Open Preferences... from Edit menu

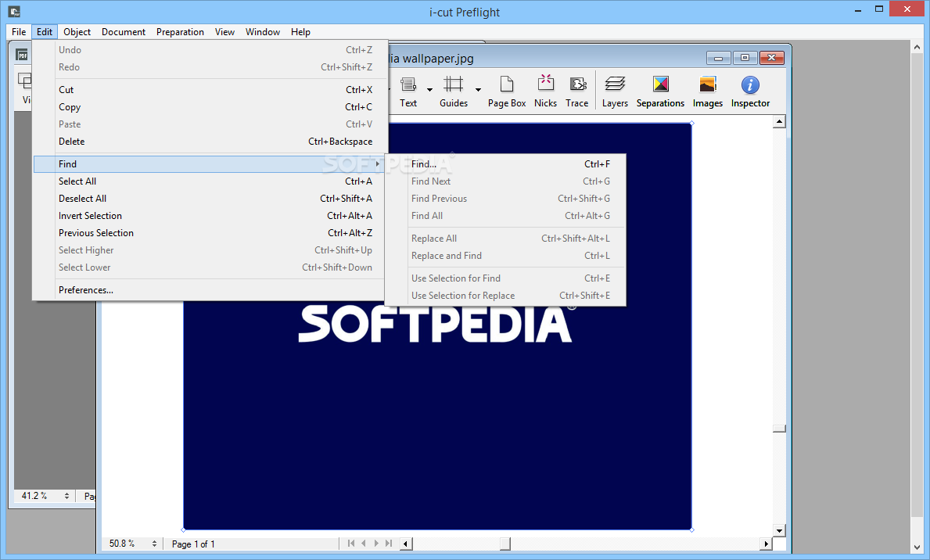click(210, 289)
